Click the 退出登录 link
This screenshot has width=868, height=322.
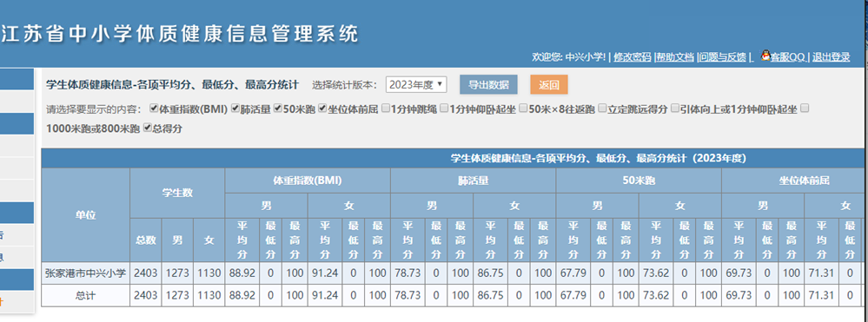[x=831, y=57]
